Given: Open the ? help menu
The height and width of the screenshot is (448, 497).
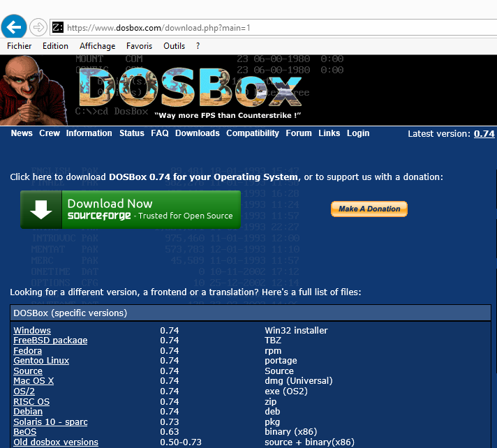Looking at the screenshot, I should click(x=198, y=46).
